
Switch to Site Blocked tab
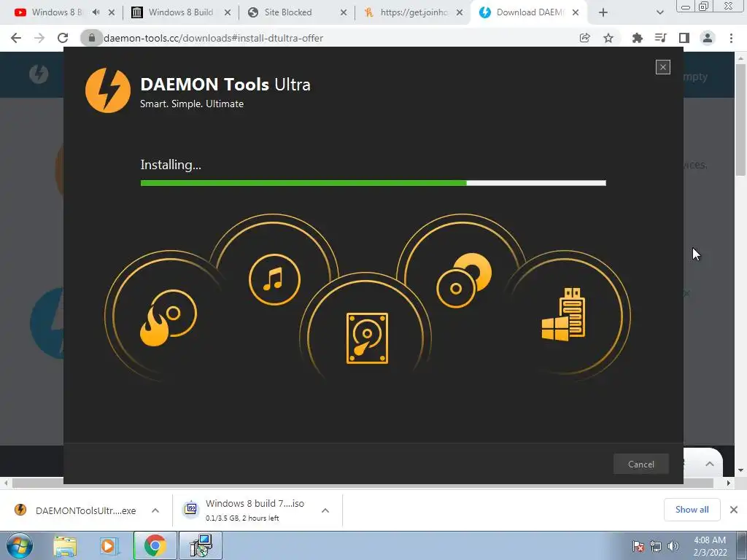[288, 12]
